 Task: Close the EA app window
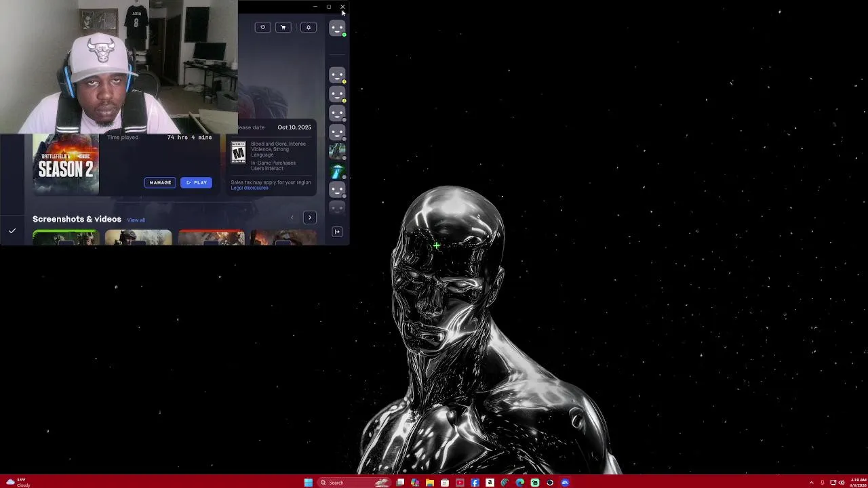click(342, 7)
